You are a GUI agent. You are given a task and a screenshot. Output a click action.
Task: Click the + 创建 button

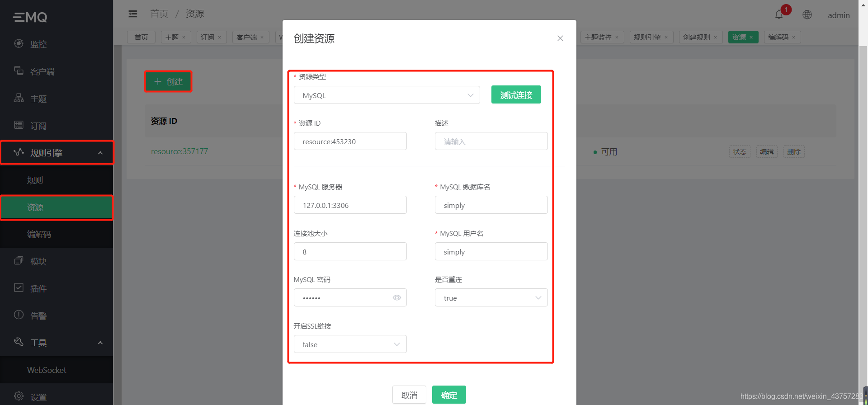pos(168,81)
